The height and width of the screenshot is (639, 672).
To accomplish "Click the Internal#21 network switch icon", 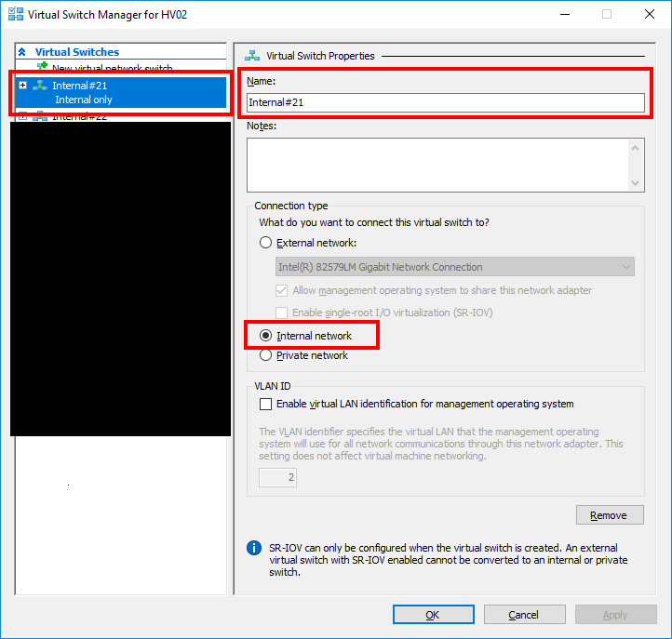I will pyautogui.click(x=40, y=86).
